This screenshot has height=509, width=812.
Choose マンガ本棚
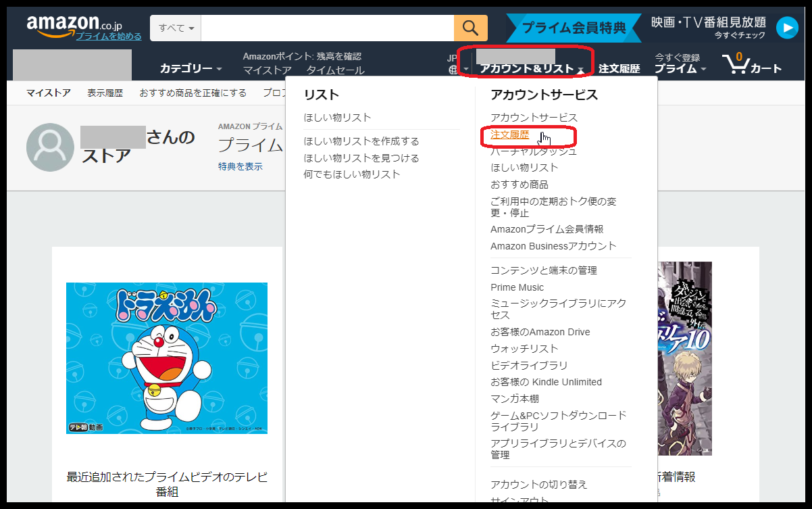515,398
